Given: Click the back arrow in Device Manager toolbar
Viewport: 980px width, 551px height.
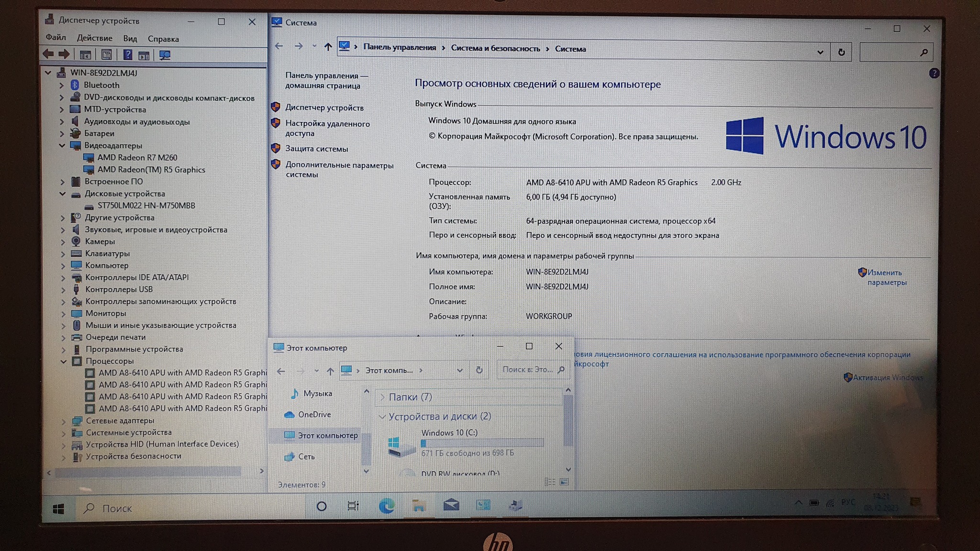Looking at the screenshot, I should [48, 54].
